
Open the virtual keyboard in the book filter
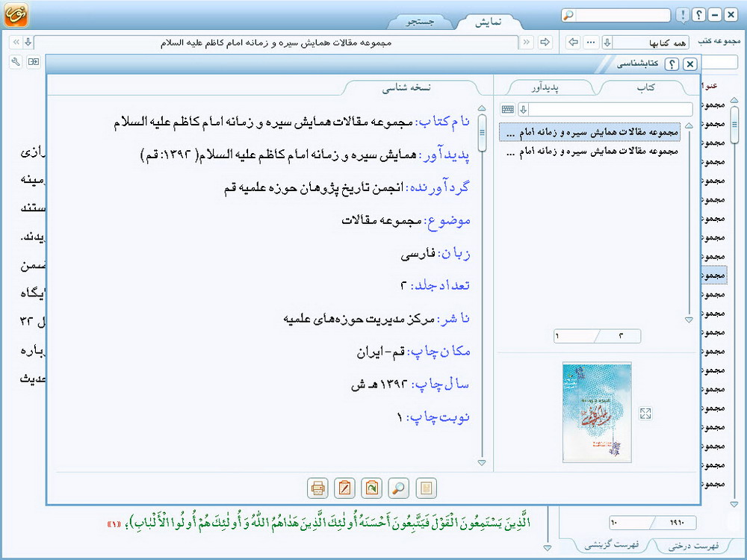pos(508,110)
